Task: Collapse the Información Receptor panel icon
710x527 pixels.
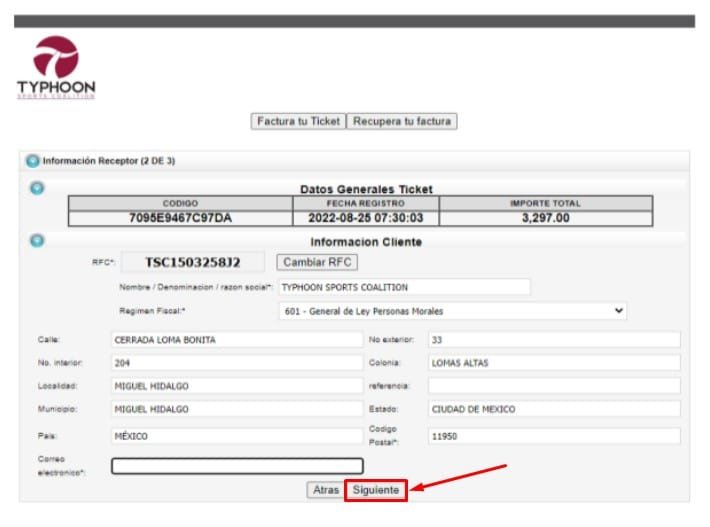Action: pyautogui.click(x=33, y=161)
